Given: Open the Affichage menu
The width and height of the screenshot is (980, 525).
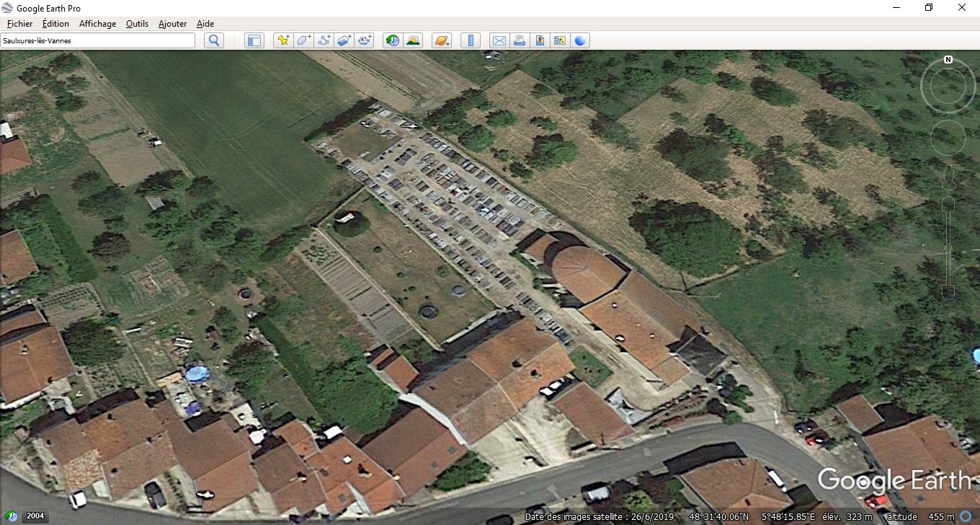Looking at the screenshot, I should point(97,24).
